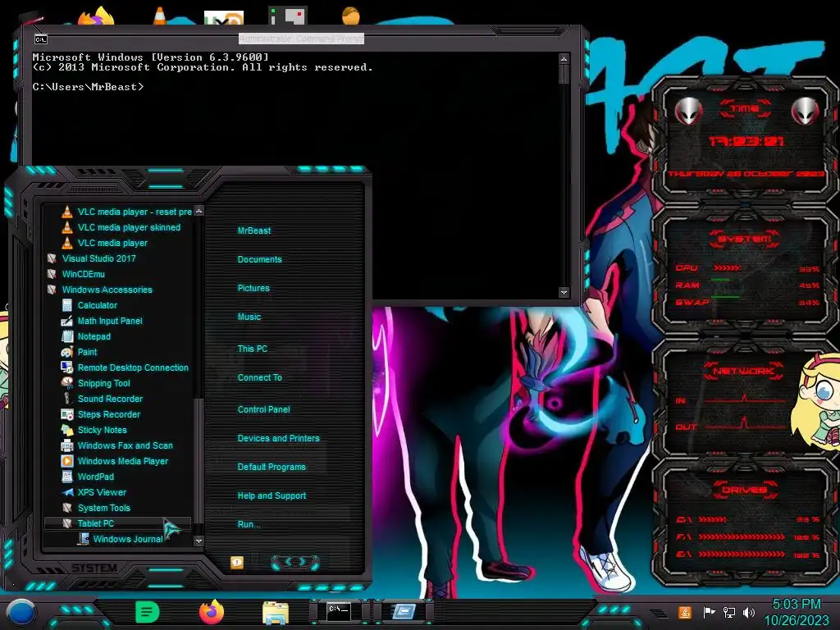Open VLC media player - reset preferences entry
840x630 pixels.
[x=126, y=212]
